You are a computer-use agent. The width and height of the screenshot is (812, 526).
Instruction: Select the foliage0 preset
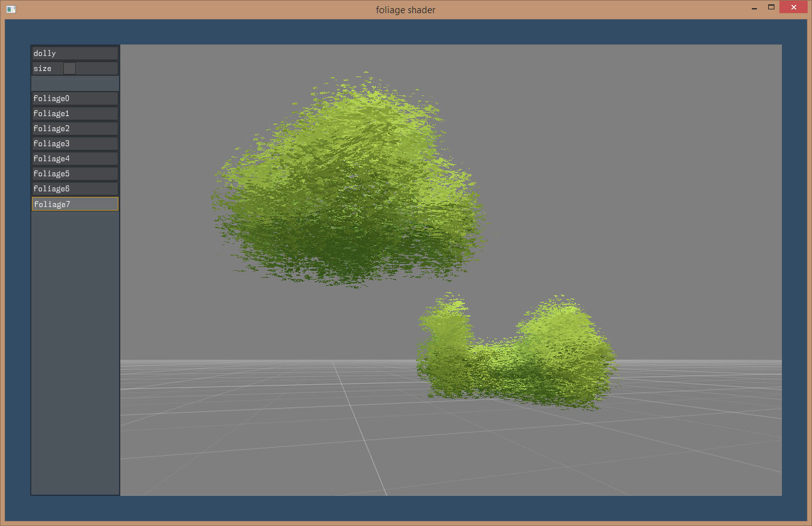pos(75,98)
